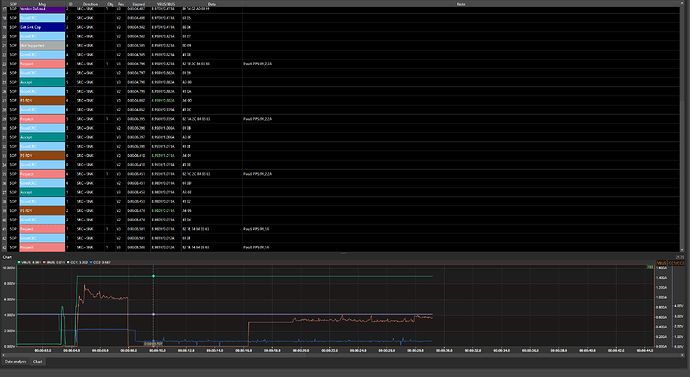The height and width of the screenshot is (377, 690).
Task: Sort by the Elapsed column header
Action: [x=139, y=4]
